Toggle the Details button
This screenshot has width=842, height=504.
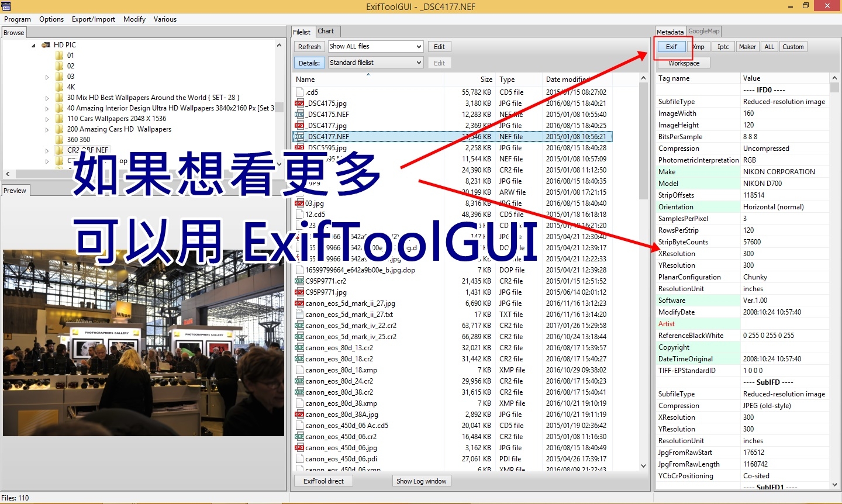(x=309, y=63)
